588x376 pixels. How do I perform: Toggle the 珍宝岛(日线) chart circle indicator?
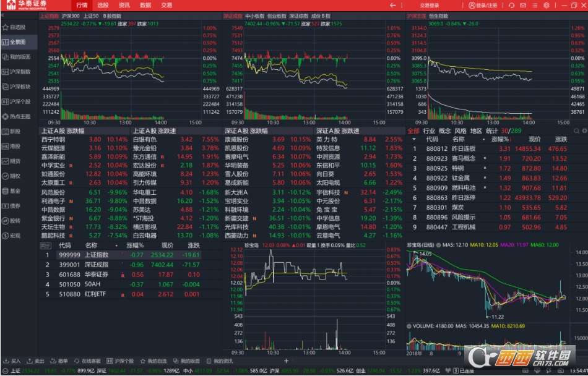click(438, 245)
